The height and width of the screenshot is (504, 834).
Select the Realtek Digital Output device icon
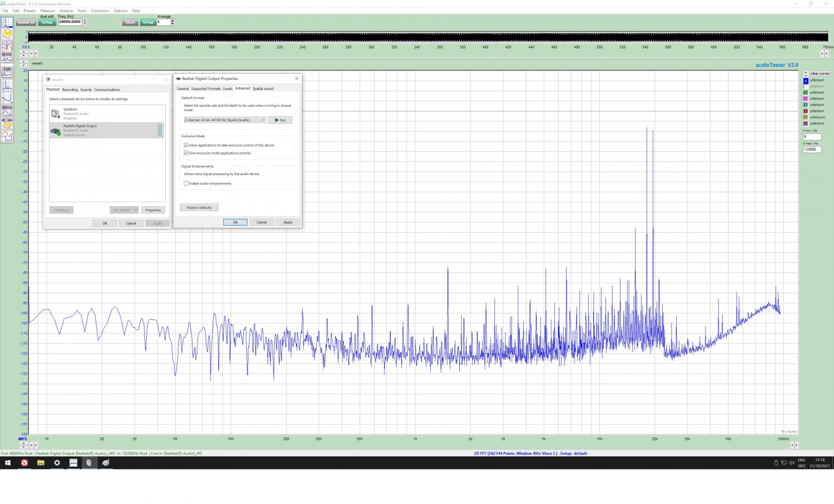pyautogui.click(x=56, y=131)
